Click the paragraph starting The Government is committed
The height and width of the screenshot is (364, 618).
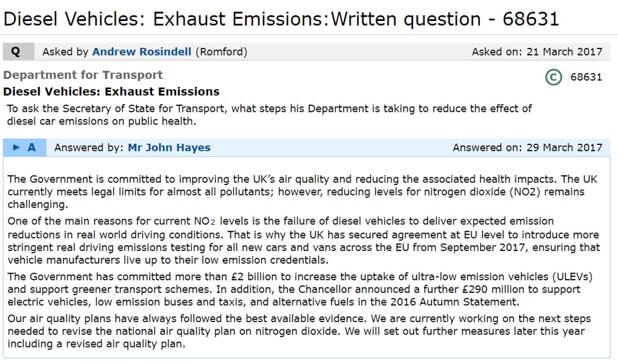[x=302, y=192]
